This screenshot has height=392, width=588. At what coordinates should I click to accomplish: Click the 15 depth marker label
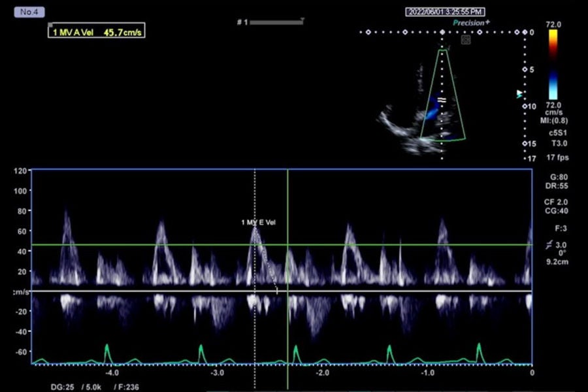(x=532, y=144)
